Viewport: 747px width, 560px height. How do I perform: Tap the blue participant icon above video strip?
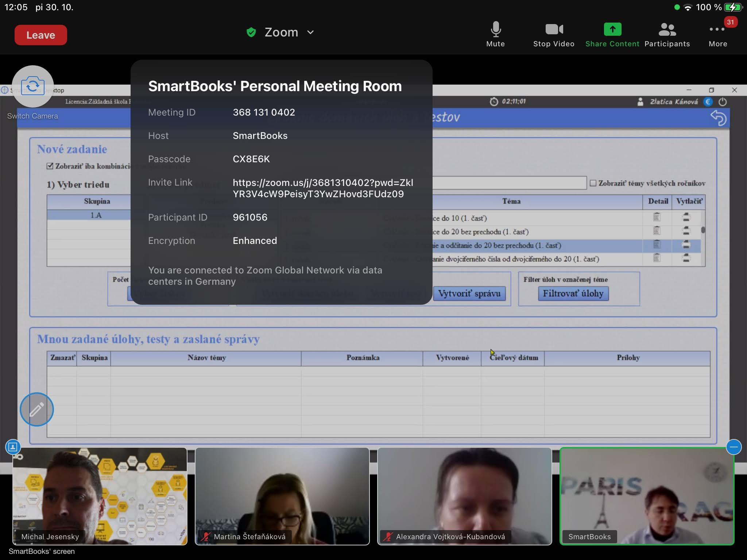pyautogui.click(x=13, y=447)
